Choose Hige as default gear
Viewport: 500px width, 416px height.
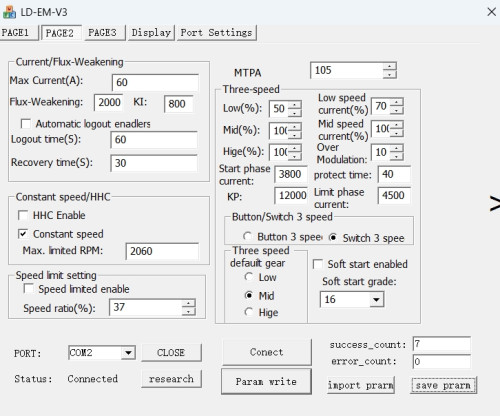[x=249, y=312]
